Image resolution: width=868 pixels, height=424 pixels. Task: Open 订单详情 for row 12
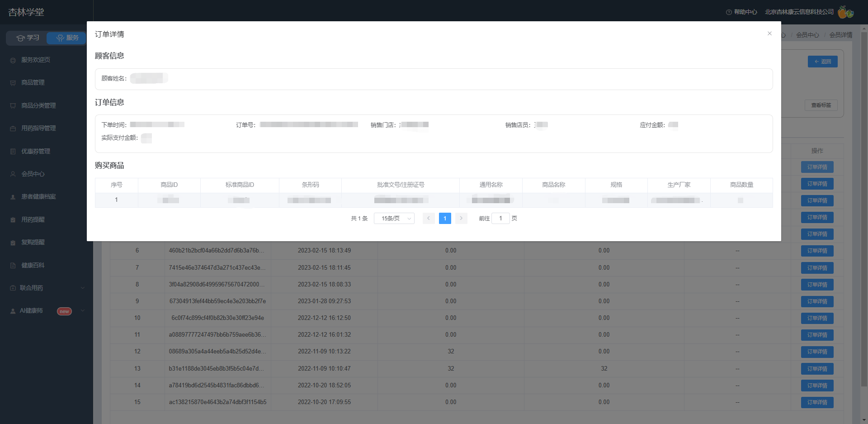pos(817,352)
